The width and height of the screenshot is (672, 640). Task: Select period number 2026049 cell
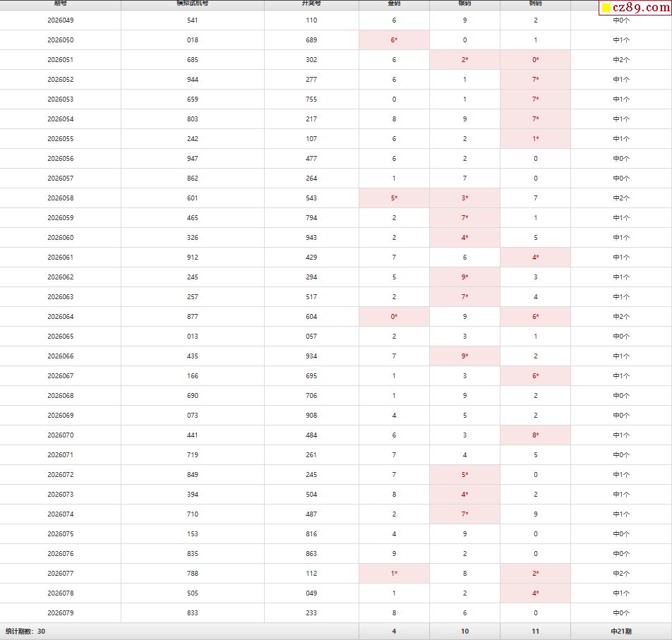coord(61,20)
